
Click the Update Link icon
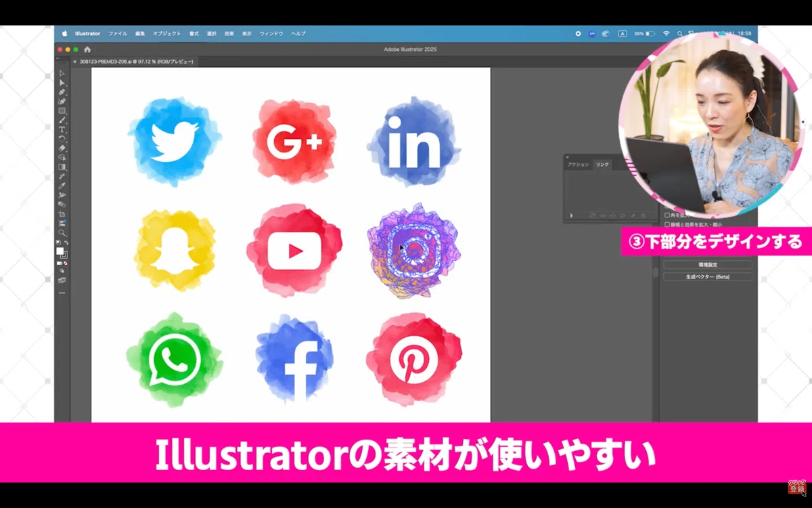pyautogui.click(x=623, y=216)
